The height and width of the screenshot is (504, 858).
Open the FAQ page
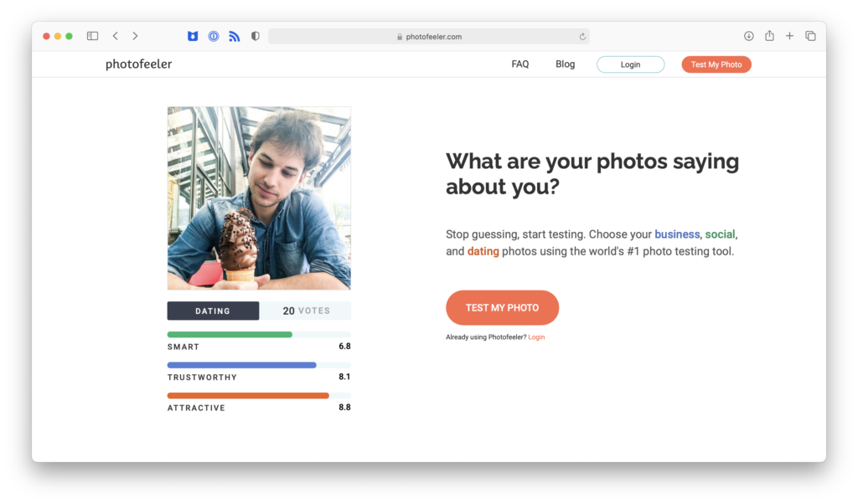coord(520,64)
